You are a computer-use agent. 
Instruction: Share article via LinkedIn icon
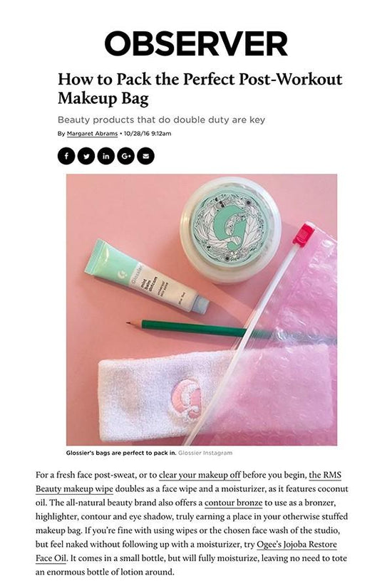[106, 156]
